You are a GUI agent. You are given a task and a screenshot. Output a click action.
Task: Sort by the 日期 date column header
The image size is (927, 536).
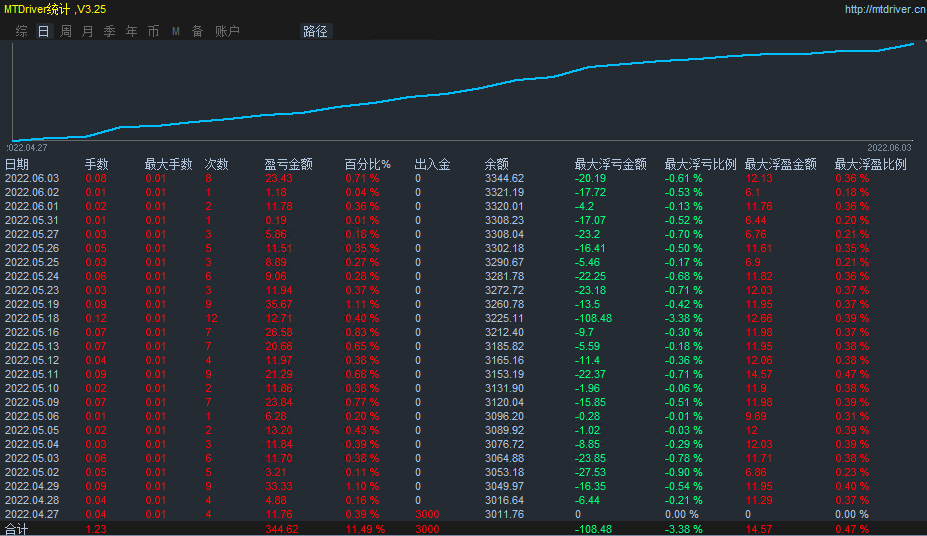pos(17,164)
